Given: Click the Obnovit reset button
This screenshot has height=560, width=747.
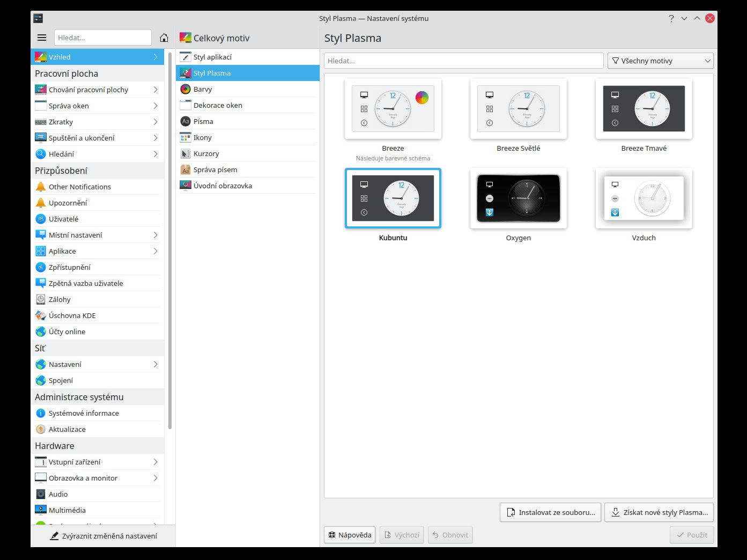Looking at the screenshot, I should [450, 535].
